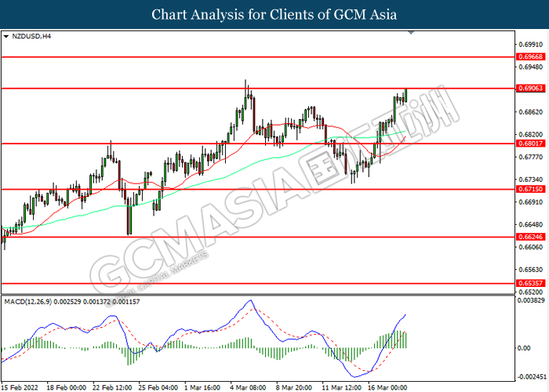Click the 0.66060 price axis value
The image size is (549, 392).
point(531,247)
